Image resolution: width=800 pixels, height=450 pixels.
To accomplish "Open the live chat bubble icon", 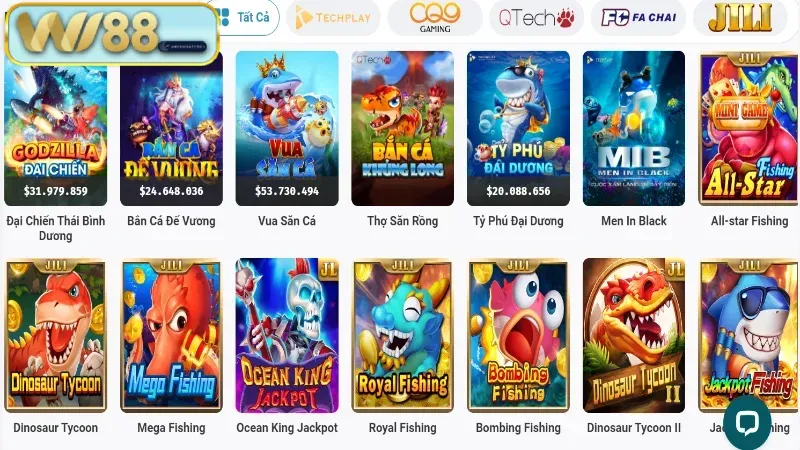I will 747,422.
